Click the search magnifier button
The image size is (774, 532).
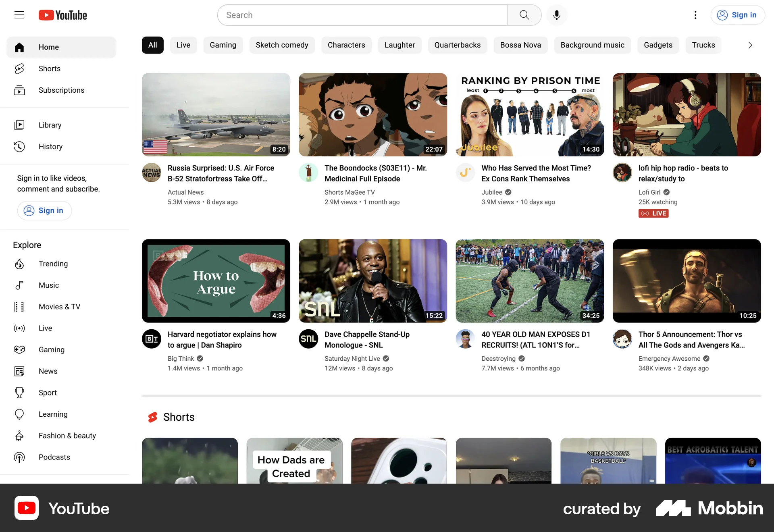pos(524,15)
